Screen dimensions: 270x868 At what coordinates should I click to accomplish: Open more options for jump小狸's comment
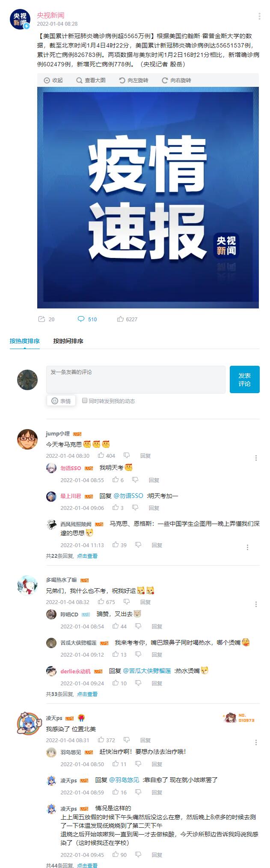tap(256, 458)
